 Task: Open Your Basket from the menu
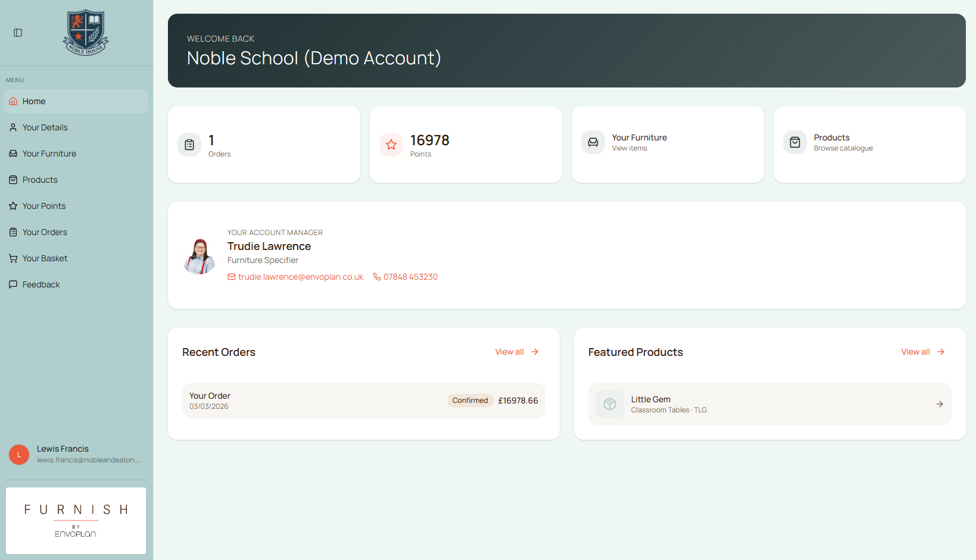coord(76,258)
